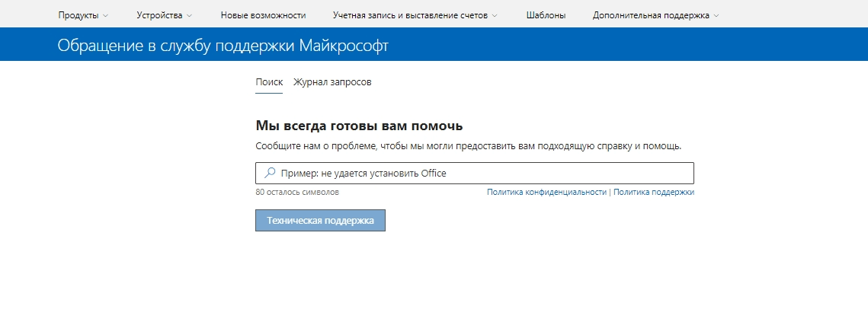Click the Техническая поддержка button

pos(320,220)
